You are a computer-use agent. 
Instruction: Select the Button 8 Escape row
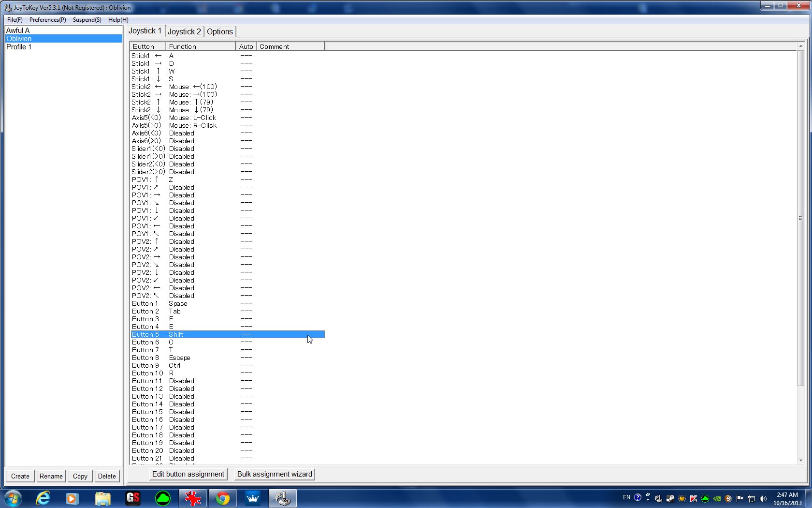point(179,358)
